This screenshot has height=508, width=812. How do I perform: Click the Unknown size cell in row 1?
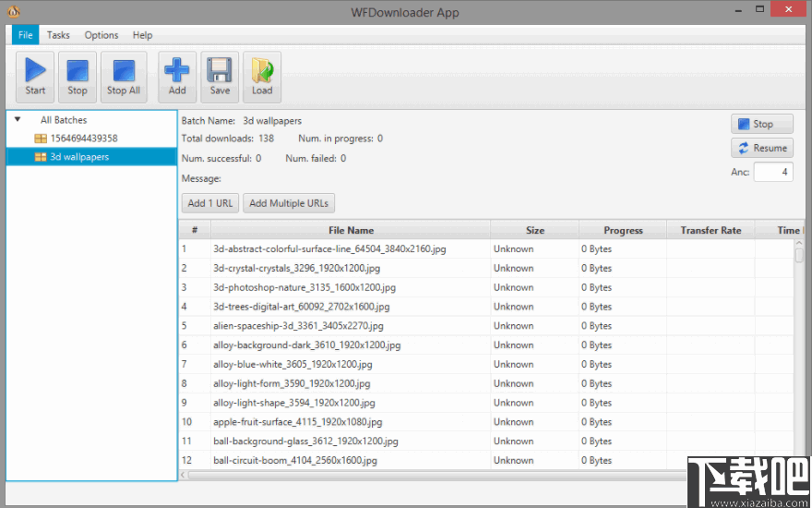(535, 248)
